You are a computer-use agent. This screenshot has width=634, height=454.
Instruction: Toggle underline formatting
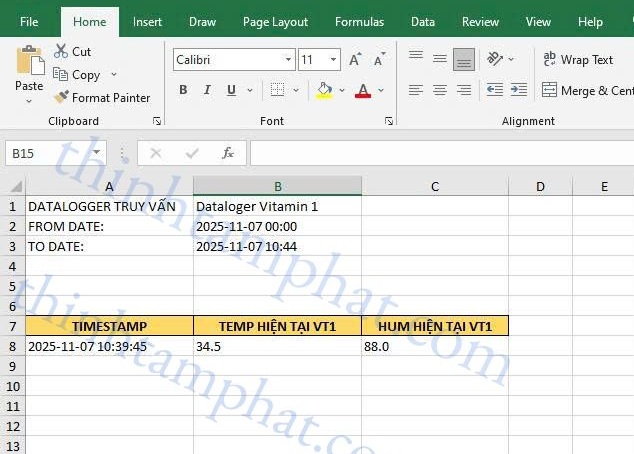tap(231, 90)
